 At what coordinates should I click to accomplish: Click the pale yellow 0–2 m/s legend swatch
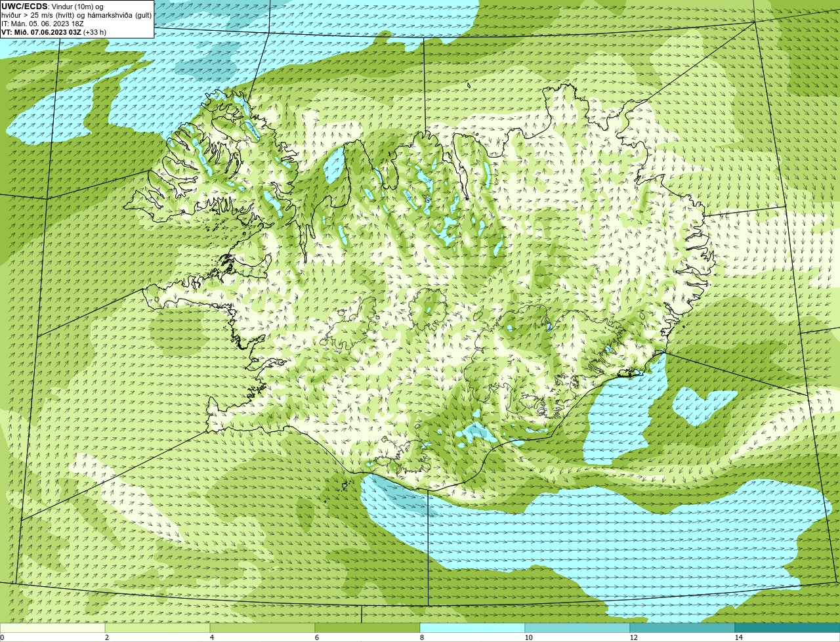click(x=52, y=628)
